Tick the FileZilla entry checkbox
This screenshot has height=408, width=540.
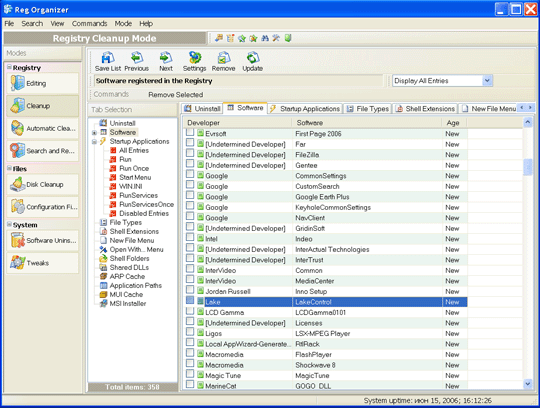(x=190, y=154)
